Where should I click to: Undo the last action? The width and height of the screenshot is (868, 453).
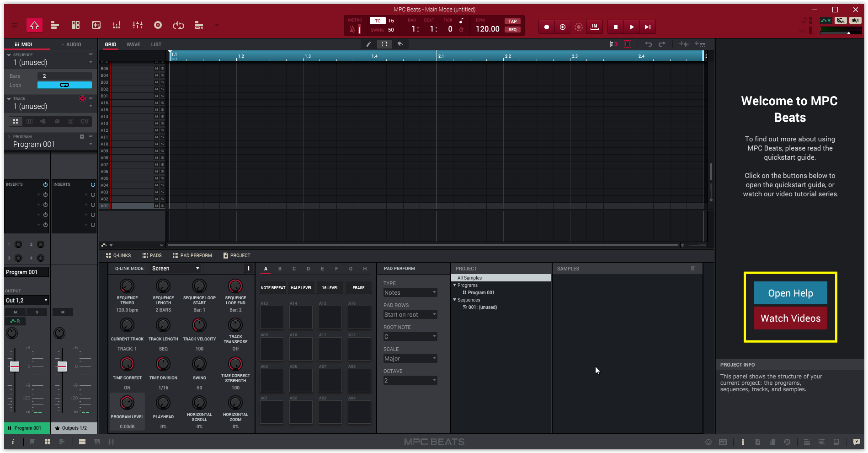pos(648,44)
